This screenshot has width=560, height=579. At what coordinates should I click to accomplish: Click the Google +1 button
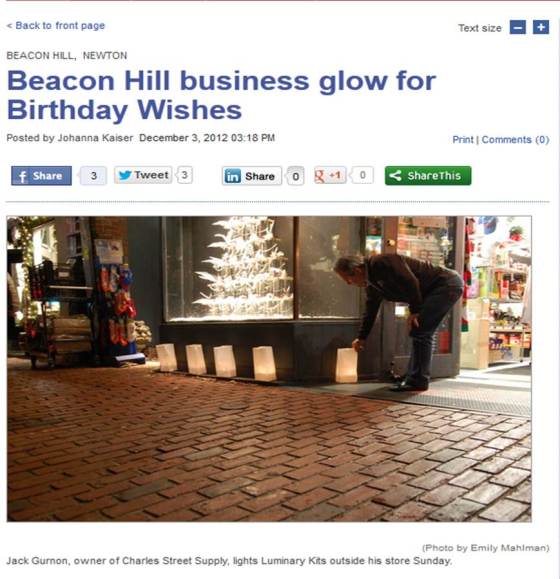330,175
